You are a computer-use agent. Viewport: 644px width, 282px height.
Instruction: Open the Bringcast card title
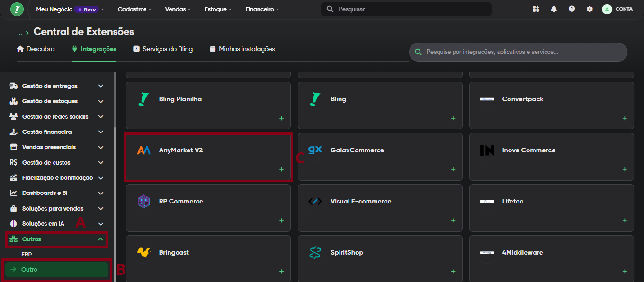(174, 253)
